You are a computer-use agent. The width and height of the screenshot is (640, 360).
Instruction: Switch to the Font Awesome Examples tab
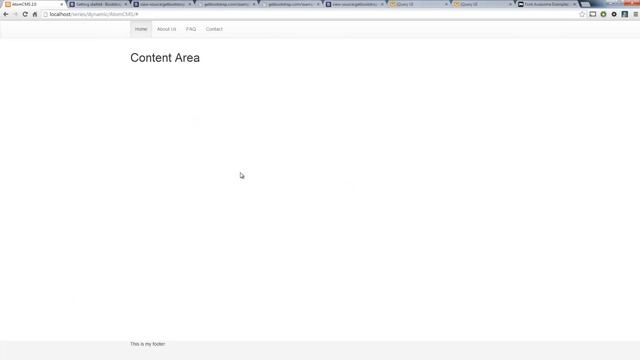(546, 4)
